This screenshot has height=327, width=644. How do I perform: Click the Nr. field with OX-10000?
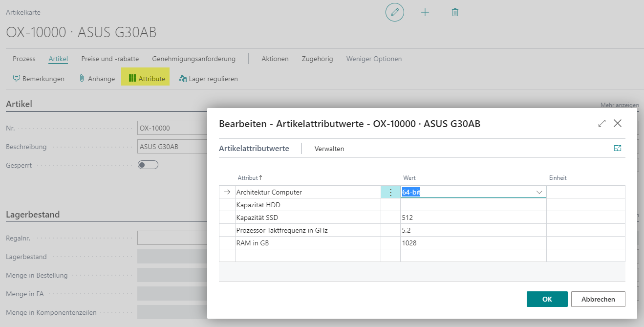pos(172,128)
